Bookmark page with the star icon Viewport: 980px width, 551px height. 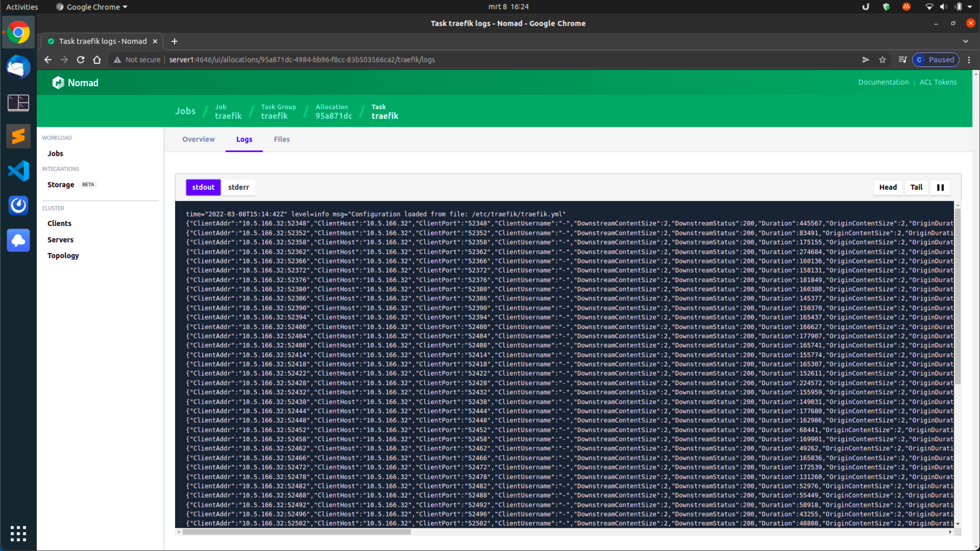point(882,60)
